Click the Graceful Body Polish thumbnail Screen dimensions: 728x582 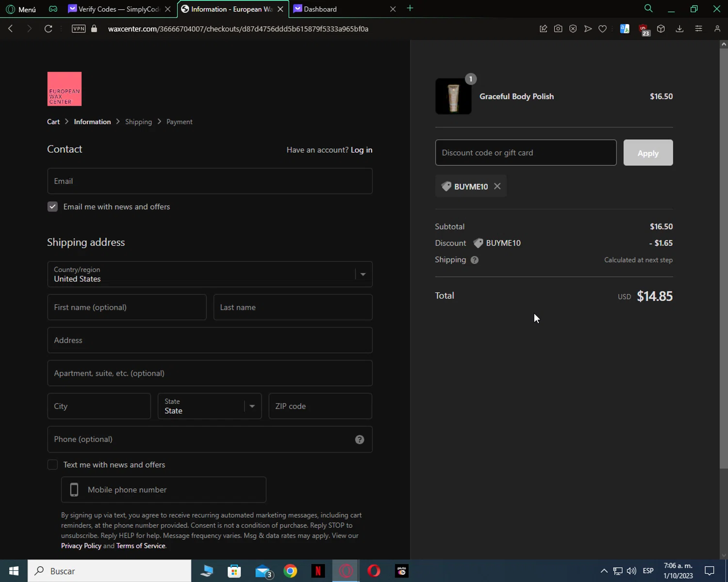click(x=453, y=97)
